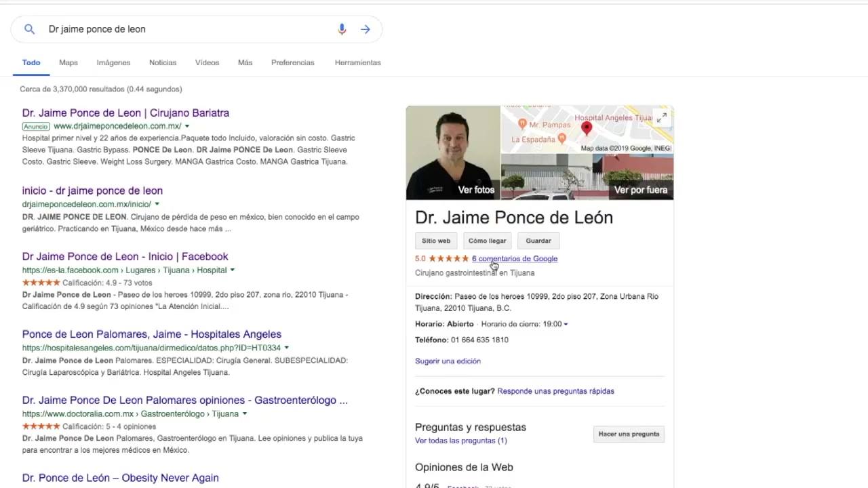Image resolution: width=868 pixels, height=488 pixels.
Task: Click the Anuncio ad label badge
Action: click(x=35, y=126)
